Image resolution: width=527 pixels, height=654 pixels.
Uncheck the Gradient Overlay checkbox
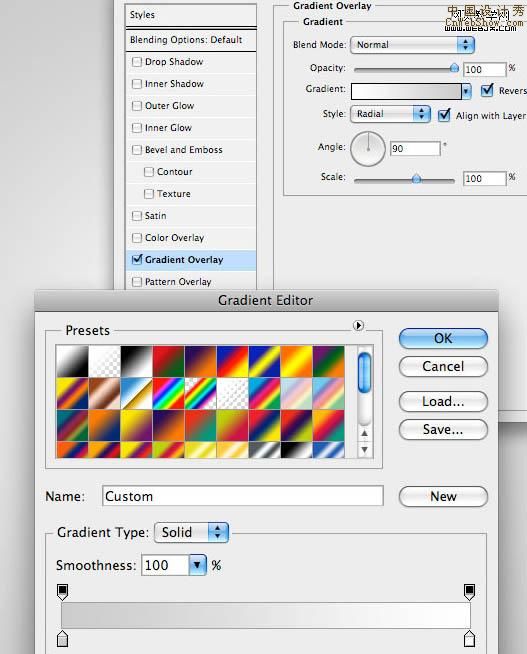(x=136, y=259)
